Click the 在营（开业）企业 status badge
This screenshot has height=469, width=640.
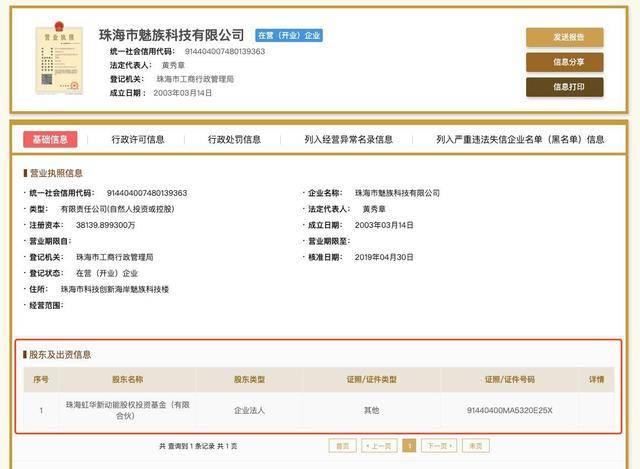[289, 36]
